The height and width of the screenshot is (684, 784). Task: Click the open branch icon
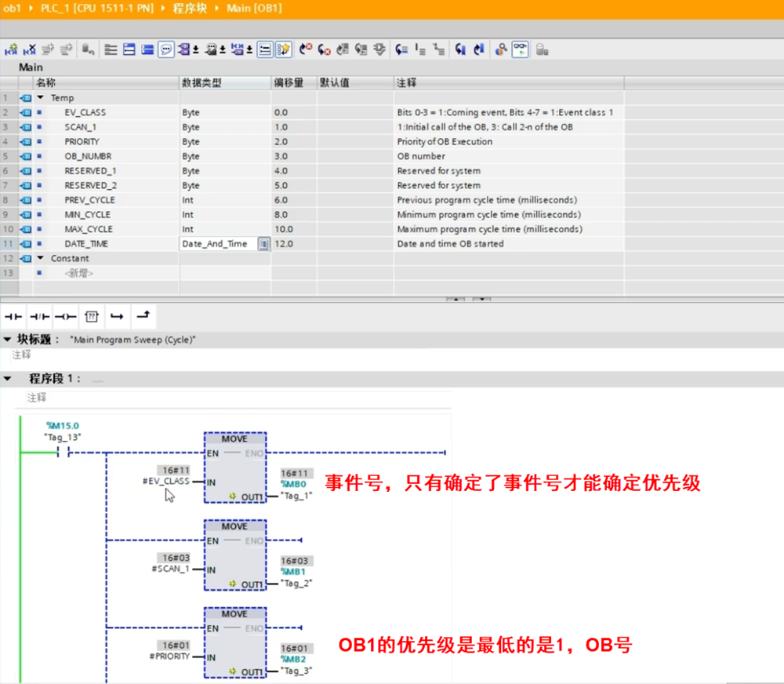coord(117,316)
